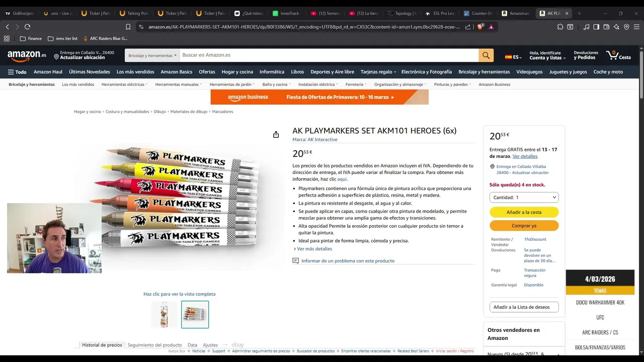
Task: Open Ofertas menu item
Action: (x=207, y=72)
